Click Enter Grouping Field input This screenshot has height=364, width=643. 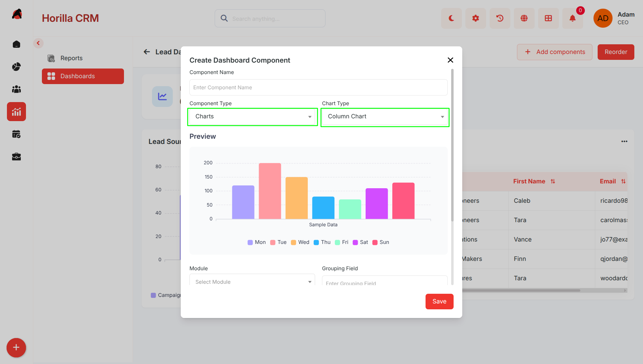pyautogui.click(x=384, y=281)
